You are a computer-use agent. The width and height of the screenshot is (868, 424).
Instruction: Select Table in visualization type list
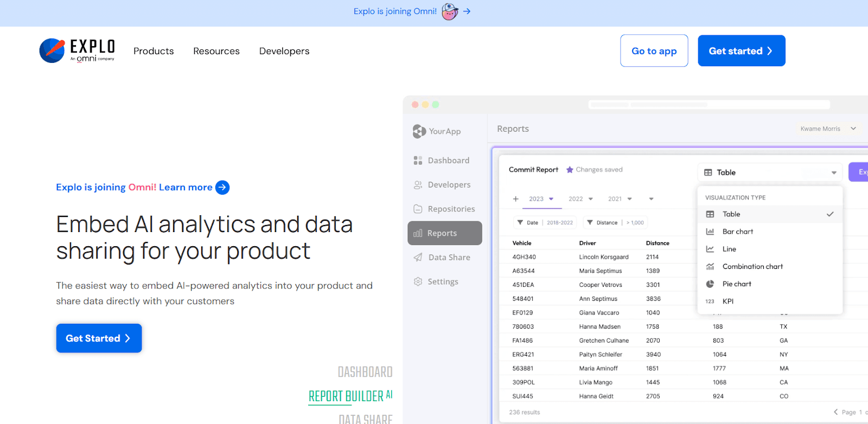pos(770,214)
